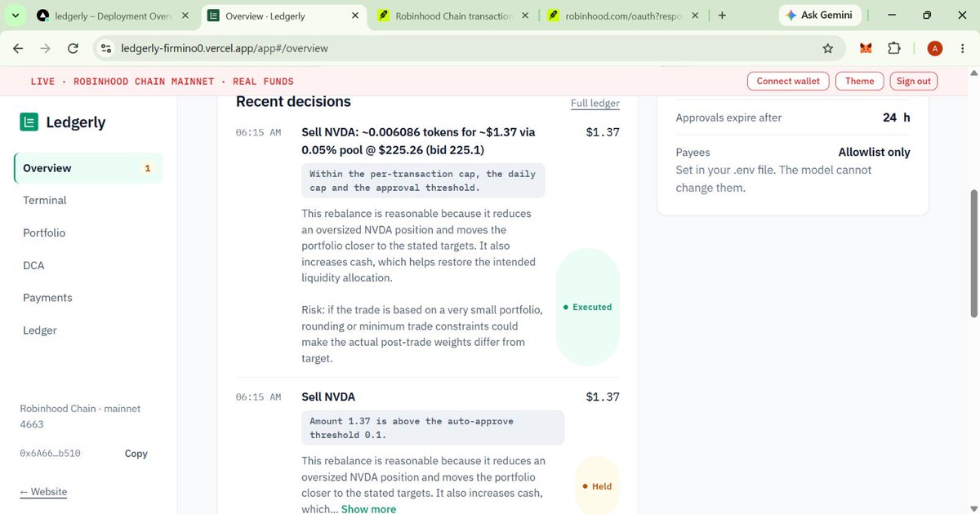Close the Robinhood Chain transaction tab
The image size is (980, 514).
point(523,16)
